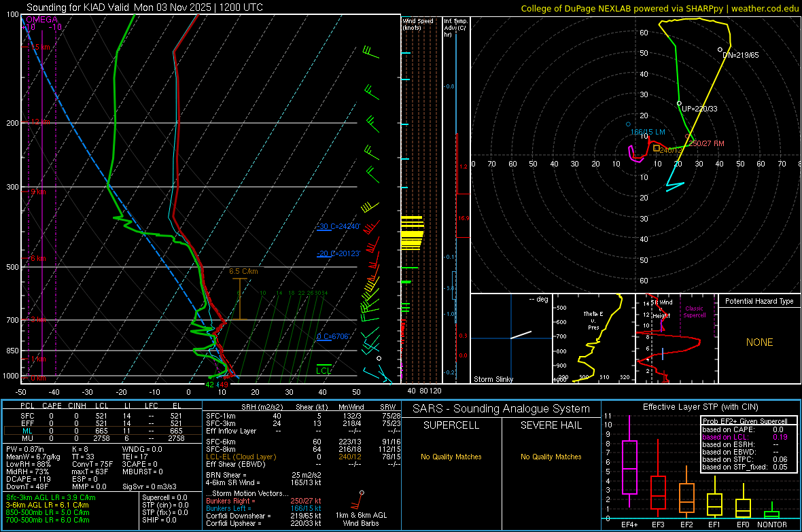Select the 'Potential Hazard Type' heading
Image resolution: width=802 pixels, height=532 pixels.
[759, 301]
